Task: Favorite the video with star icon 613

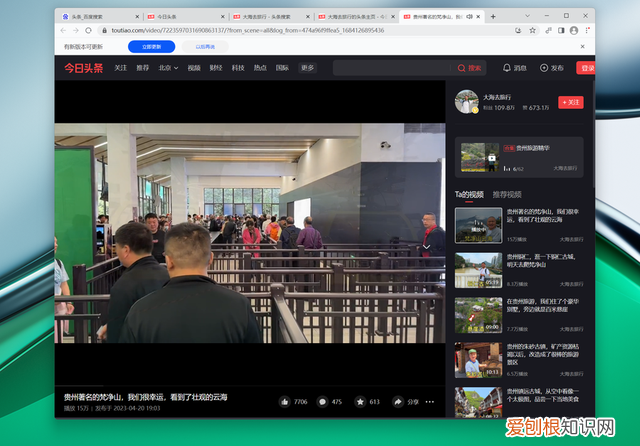Action: tap(360, 402)
